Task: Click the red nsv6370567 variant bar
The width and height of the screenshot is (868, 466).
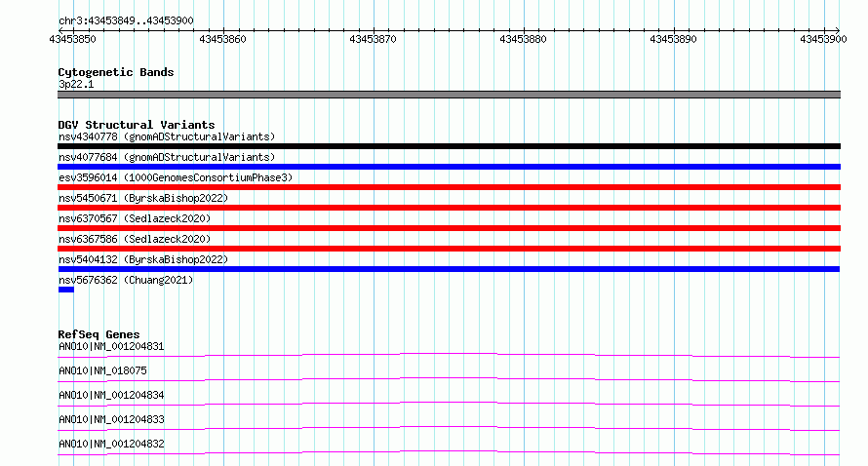Action: 449,228
